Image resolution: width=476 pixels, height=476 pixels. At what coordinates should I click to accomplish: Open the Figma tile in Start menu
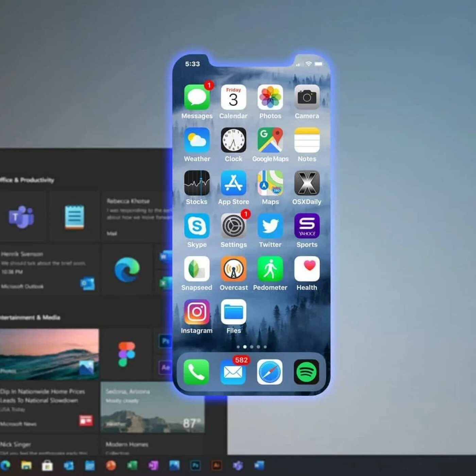click(127, 354)
